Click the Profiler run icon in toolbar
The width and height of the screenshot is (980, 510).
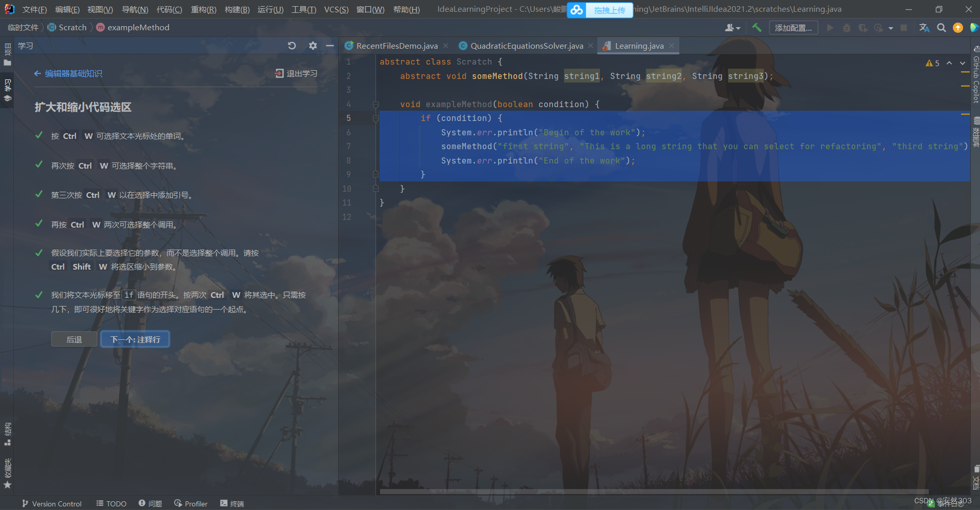879,28
